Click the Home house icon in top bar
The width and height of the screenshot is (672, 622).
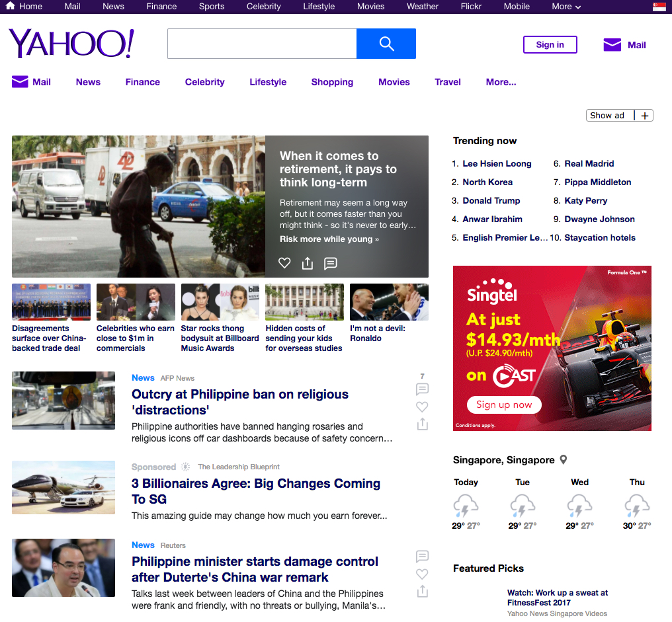(11, 6)
